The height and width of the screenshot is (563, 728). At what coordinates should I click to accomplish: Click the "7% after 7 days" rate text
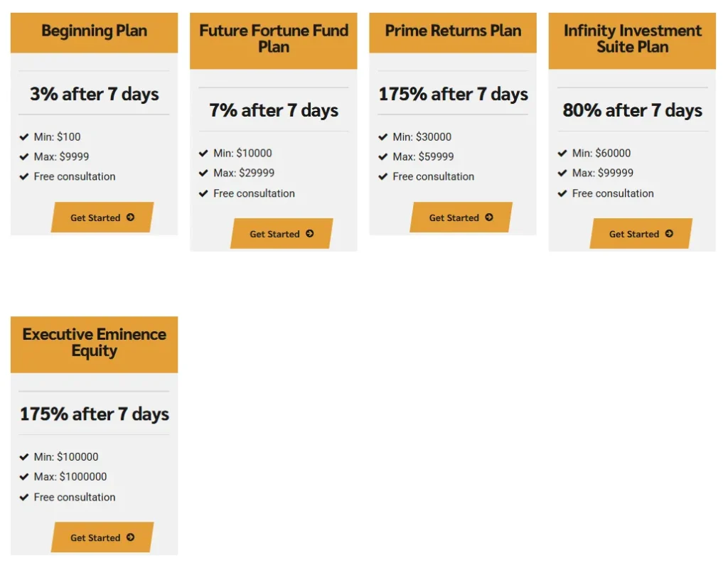274,110
